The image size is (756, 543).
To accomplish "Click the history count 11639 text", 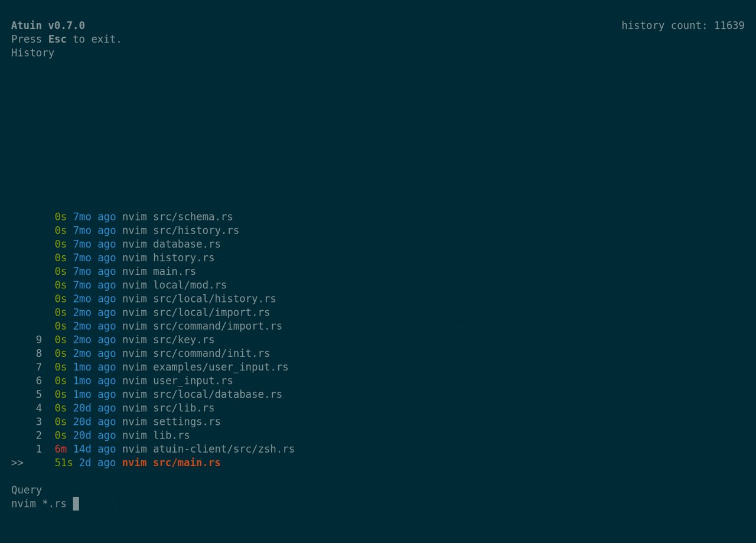I will (x=683, y=25).
